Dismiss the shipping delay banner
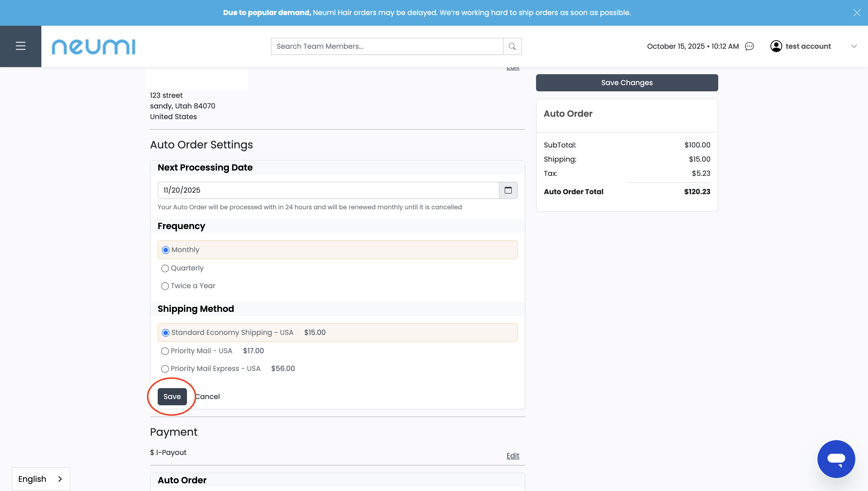Screen dimensions: 868x491 click(856, 13)
